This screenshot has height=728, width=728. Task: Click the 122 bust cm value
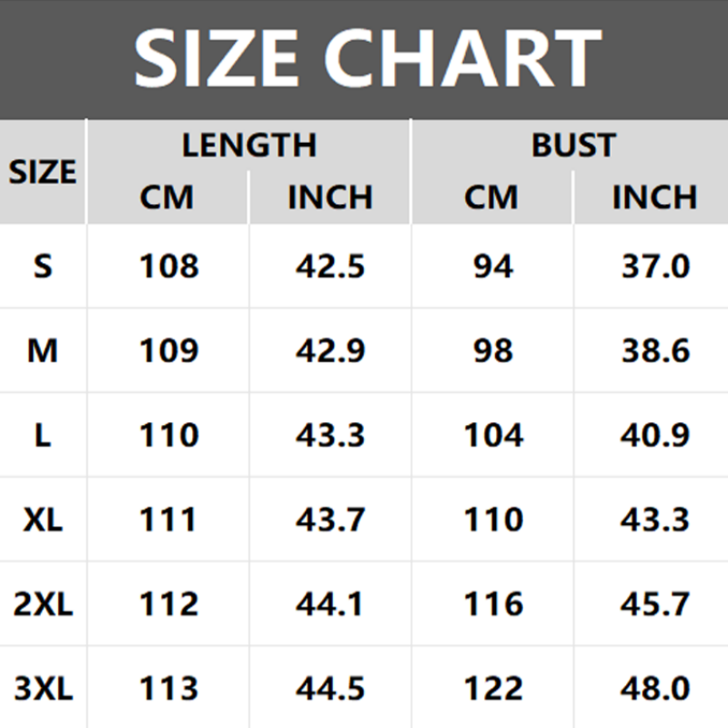coord(493,689)
